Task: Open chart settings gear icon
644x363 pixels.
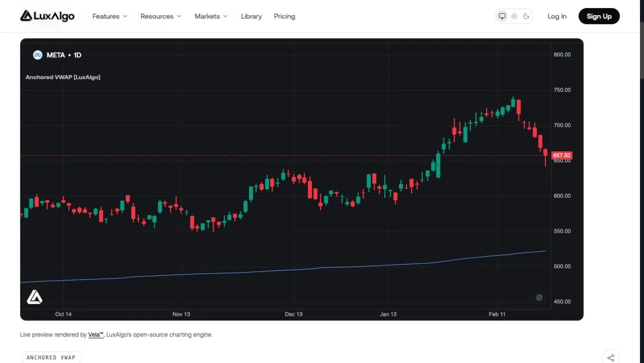Action: click(539, 298)
